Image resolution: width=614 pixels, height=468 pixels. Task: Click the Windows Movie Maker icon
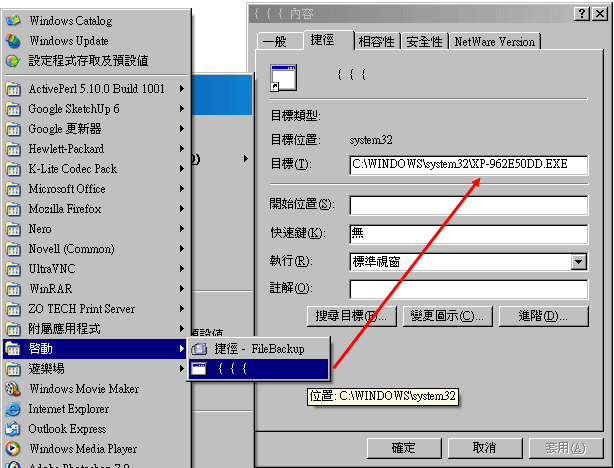tap(13, 388)
